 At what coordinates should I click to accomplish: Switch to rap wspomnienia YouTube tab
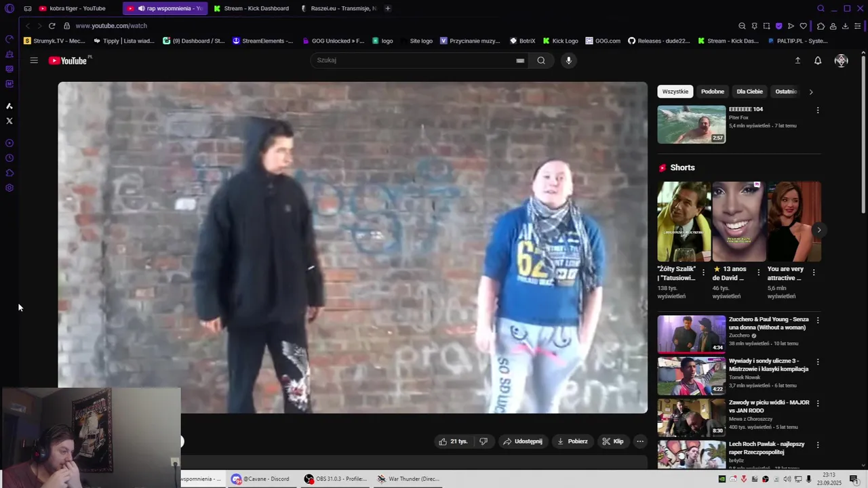tap(166, 8)
